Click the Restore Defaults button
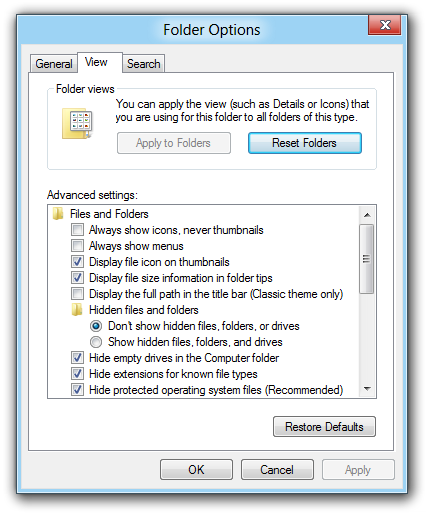 tap(324, 427)
